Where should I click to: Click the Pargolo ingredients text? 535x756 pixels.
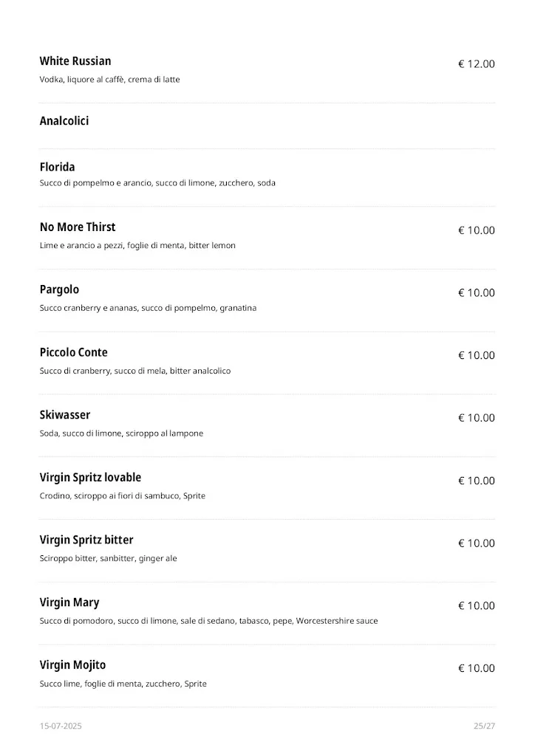pyautogui.click(x=148, y=308)
